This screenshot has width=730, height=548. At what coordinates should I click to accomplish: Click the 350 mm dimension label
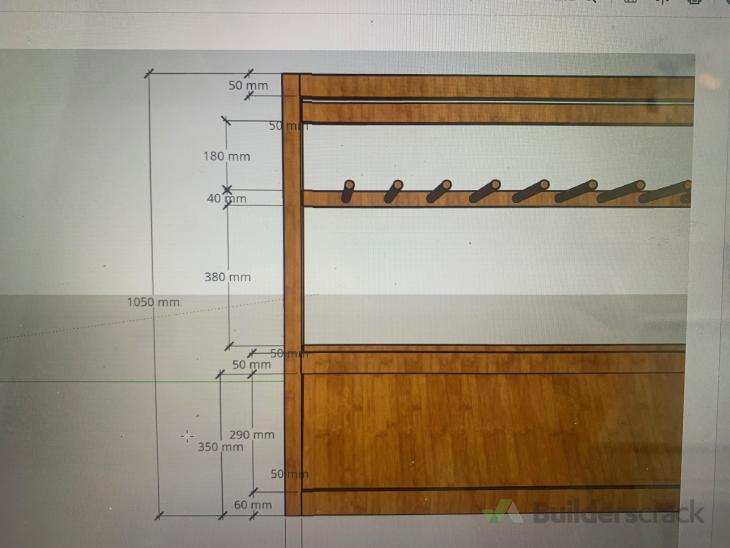220,447
